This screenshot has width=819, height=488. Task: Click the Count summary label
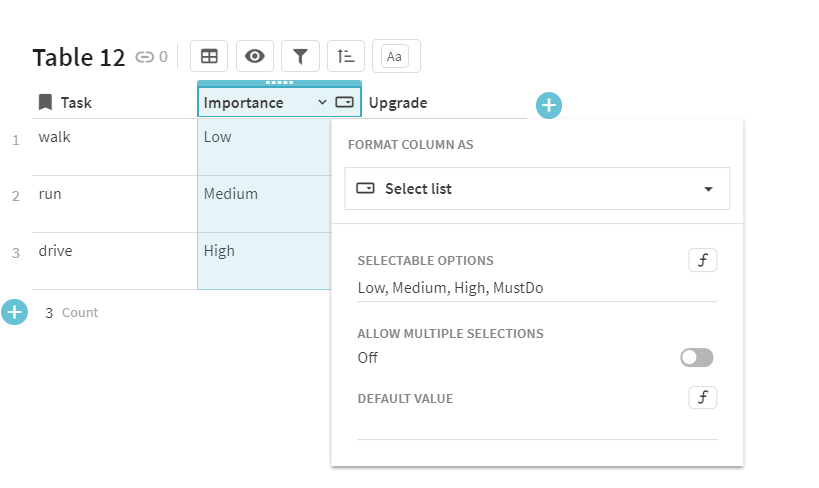point(80,312)
